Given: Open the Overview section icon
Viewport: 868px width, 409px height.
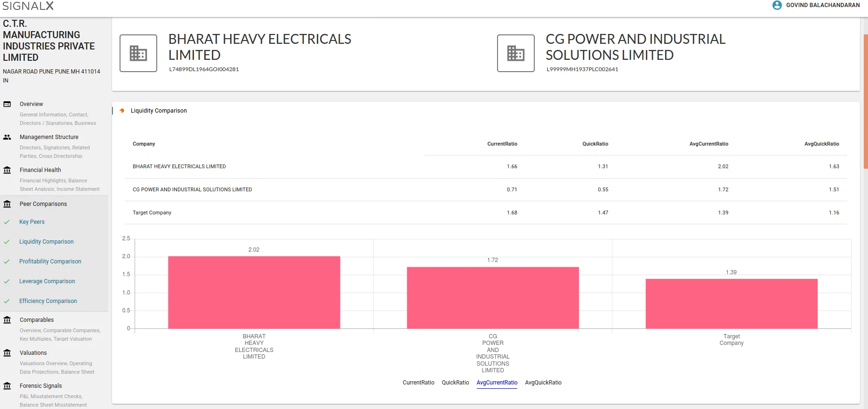Looking at the screenshot, I should 7,104.
